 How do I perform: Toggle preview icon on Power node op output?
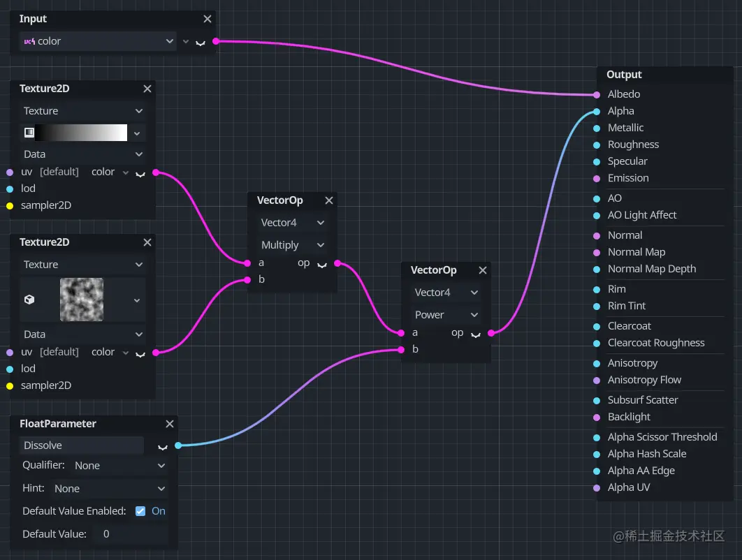coord(476,334)
